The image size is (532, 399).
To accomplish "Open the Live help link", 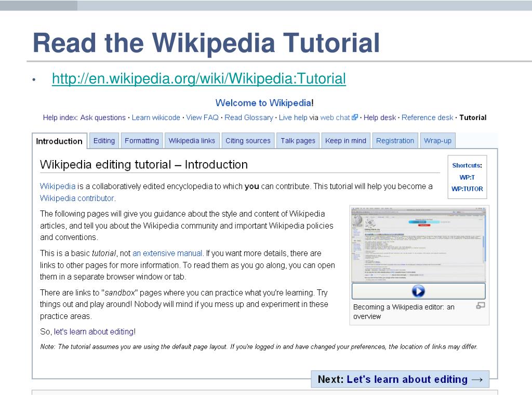I will (293, 118).
